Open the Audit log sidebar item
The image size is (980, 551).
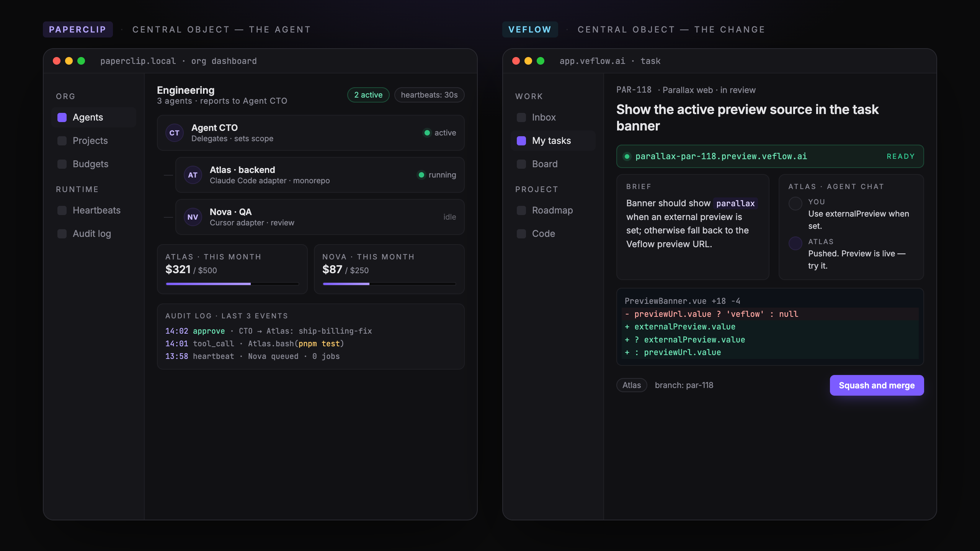coord(94,234)
